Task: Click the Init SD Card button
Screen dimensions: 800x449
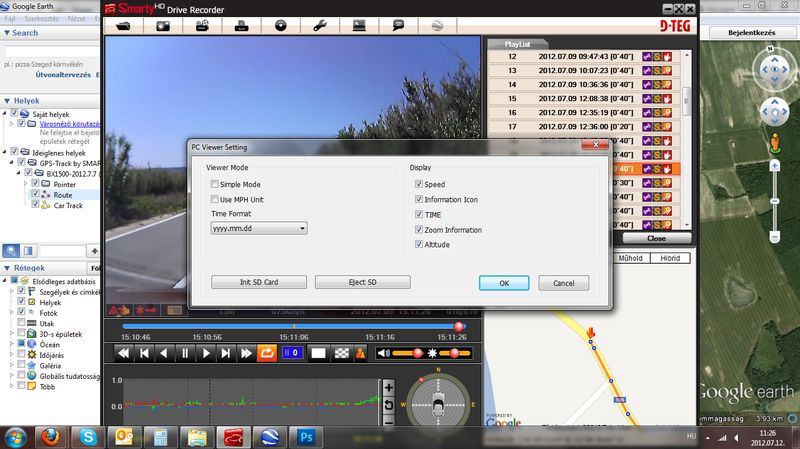Action: tap(258, 283)
